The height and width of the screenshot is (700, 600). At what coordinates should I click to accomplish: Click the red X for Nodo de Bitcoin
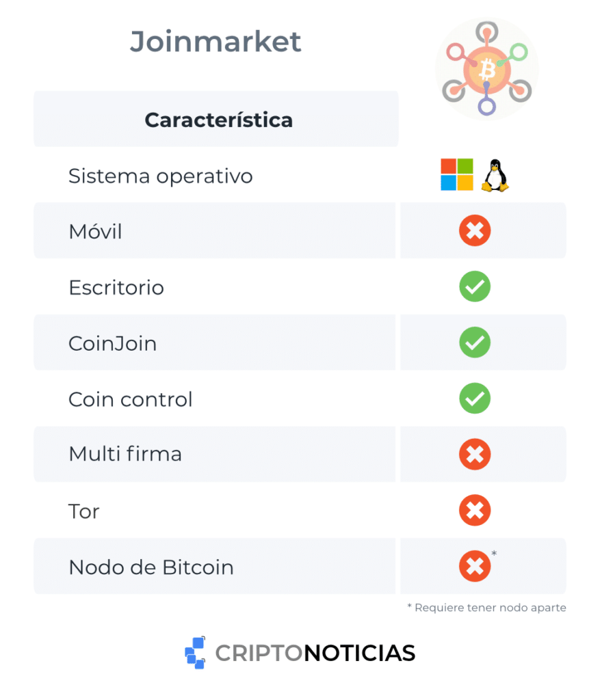[475, 566]
